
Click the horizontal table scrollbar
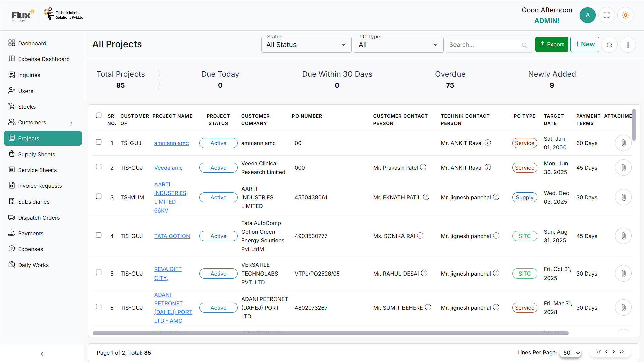(x=330, y=333)
